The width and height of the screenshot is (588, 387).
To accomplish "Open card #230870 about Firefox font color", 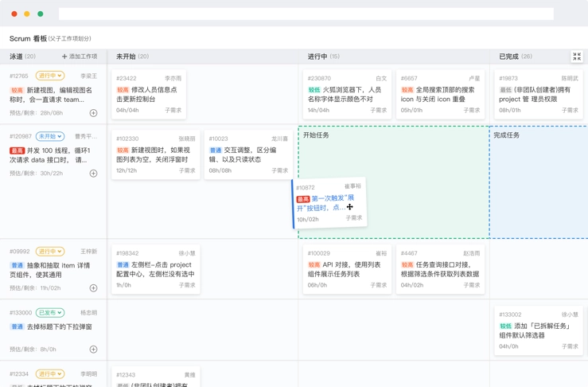I will (347, 94).
